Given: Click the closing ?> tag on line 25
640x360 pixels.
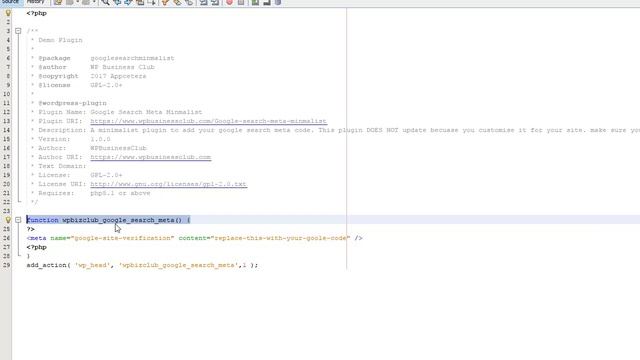Looking at the screenshot, I should pos(31,229).
